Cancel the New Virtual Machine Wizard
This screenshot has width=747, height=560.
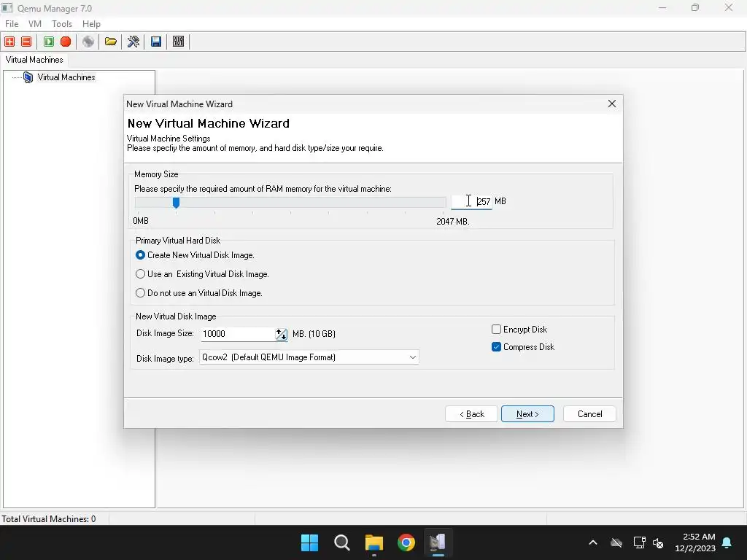[x=589, y=414]
